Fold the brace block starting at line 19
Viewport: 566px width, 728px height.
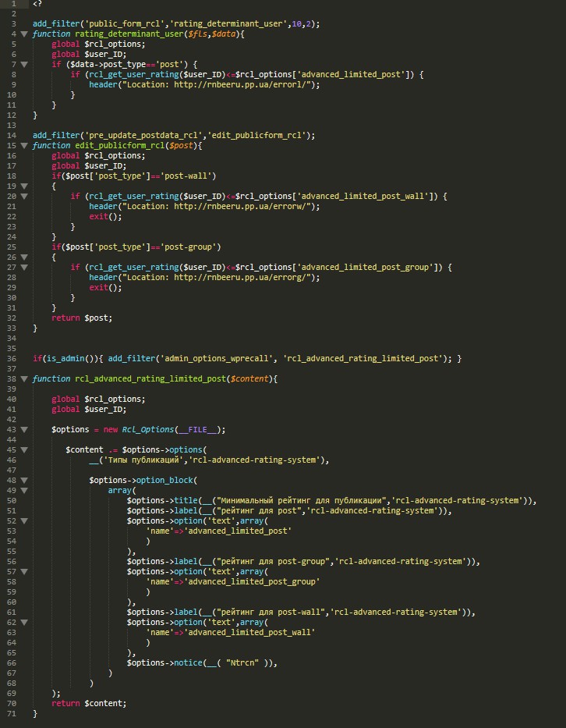24,186
